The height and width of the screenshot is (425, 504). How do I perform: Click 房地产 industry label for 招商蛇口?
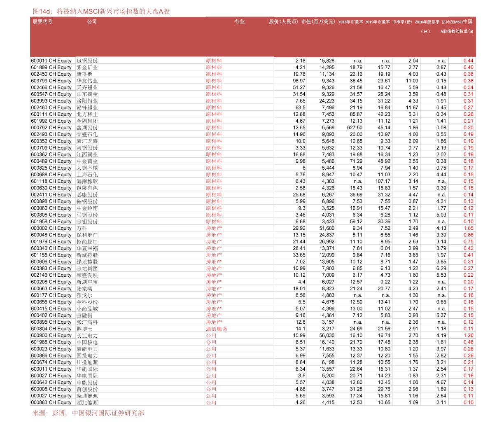tap(214, 242)
